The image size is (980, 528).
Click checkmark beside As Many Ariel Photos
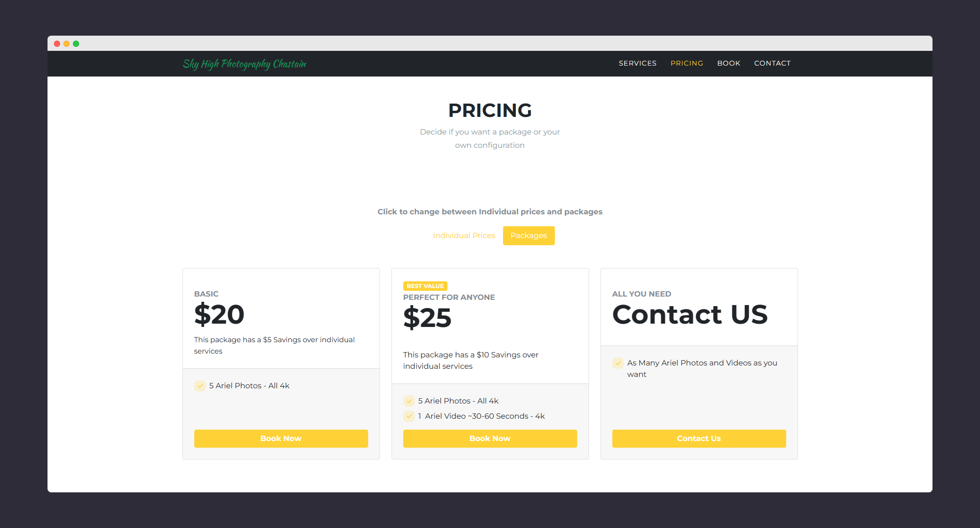[x=618, y=363]
